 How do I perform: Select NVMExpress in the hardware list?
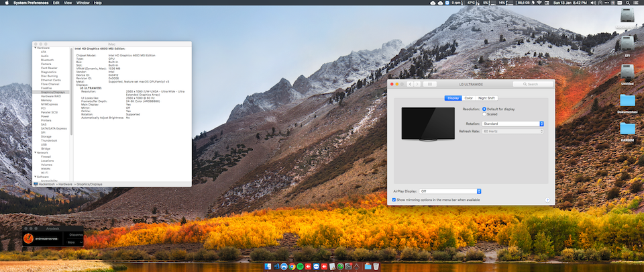point(49,104)
